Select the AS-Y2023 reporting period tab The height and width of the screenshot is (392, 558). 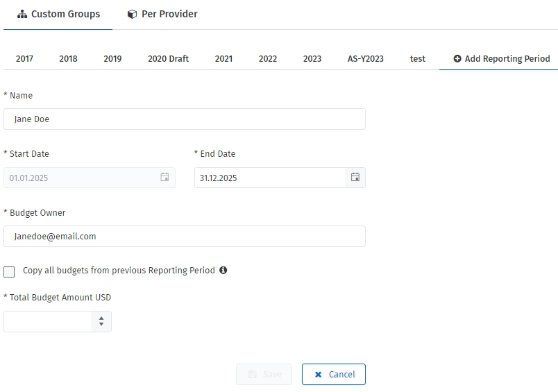365,59
